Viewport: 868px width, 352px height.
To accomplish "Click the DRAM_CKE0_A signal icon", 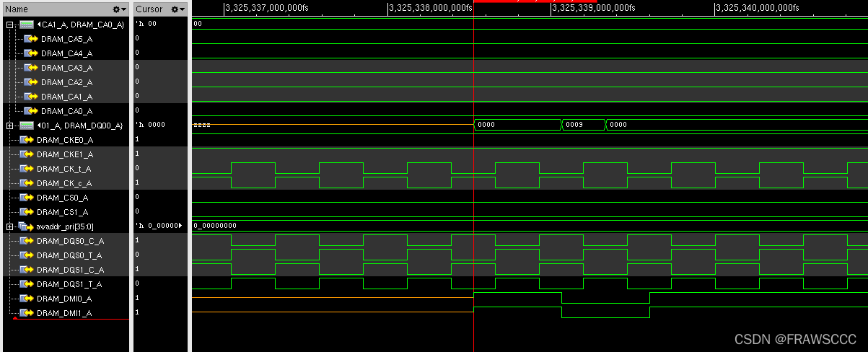I will point(27,140).
